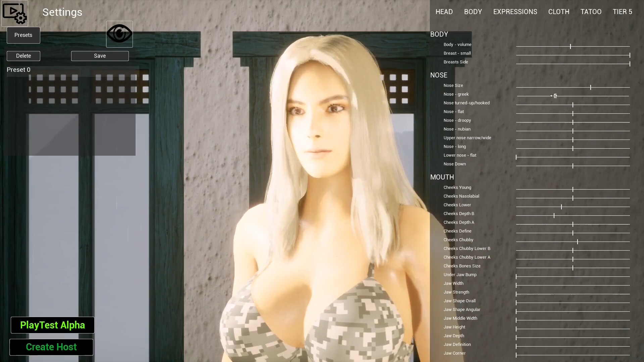The image size is (644, 362).
Task: Toggle the eye preview icon
Action: pos(119,34)
